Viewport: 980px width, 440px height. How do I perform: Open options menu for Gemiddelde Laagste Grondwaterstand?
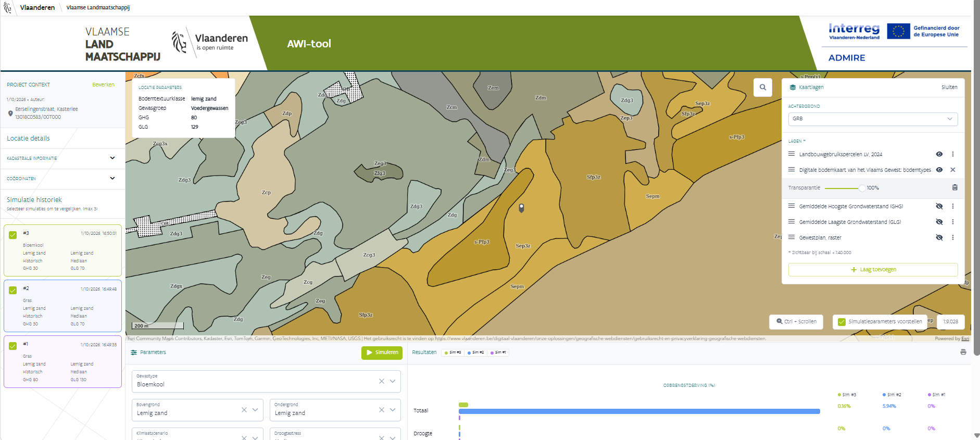pyautogui.click(x=953, y=222)
